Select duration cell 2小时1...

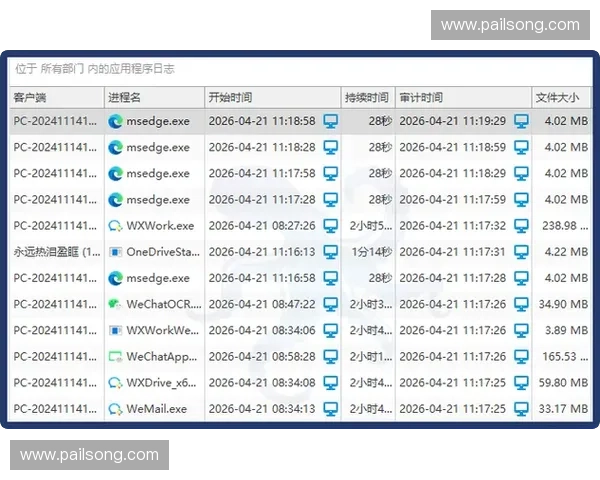[371, 357]
